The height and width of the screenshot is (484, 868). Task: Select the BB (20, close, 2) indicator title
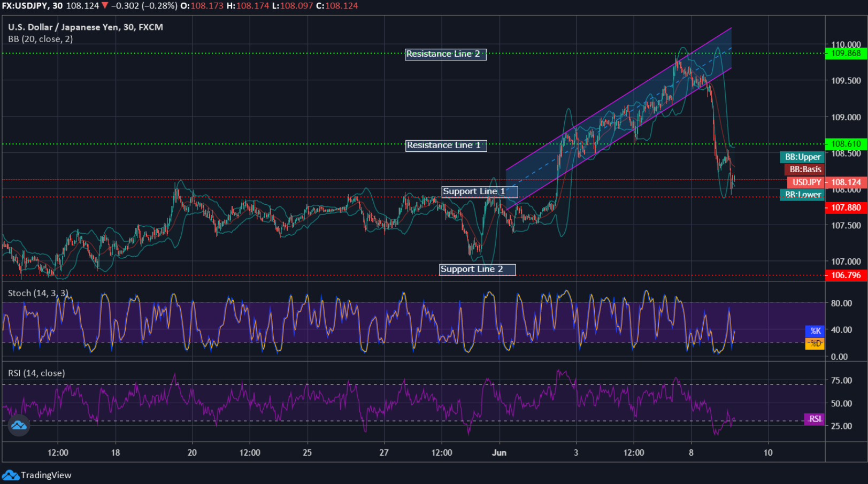tap(41, 39)
